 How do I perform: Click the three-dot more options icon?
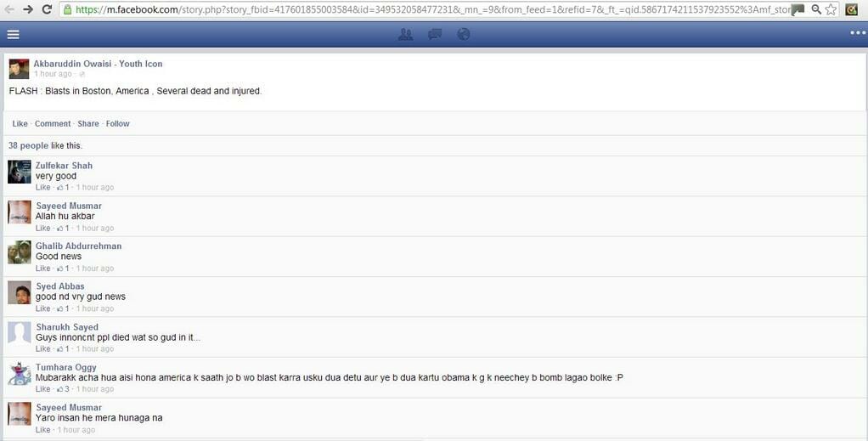(857, 34)
